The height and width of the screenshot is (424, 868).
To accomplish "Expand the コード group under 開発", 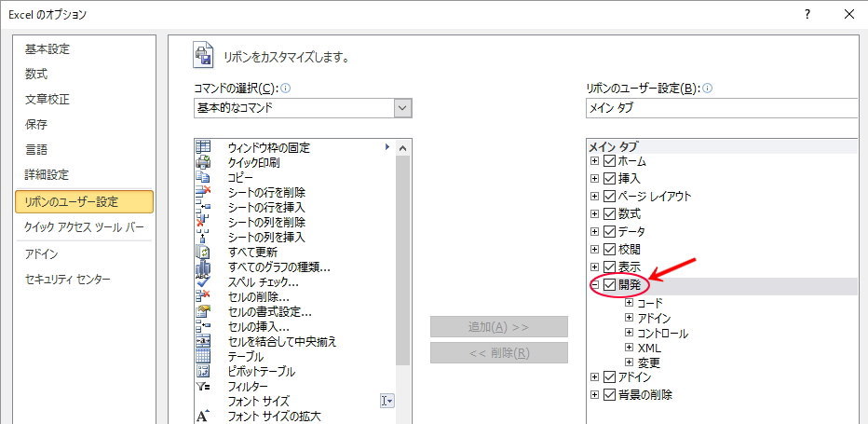I will [x=630, y=303].
